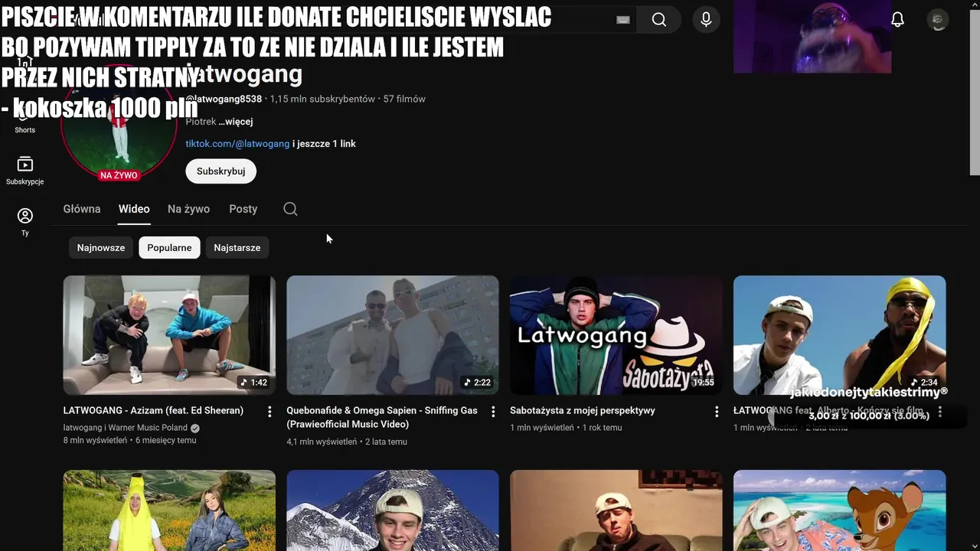This screenshot has width=980, height=551.
Task: Click the Subskrybuj button
Action: click(220, 171)
